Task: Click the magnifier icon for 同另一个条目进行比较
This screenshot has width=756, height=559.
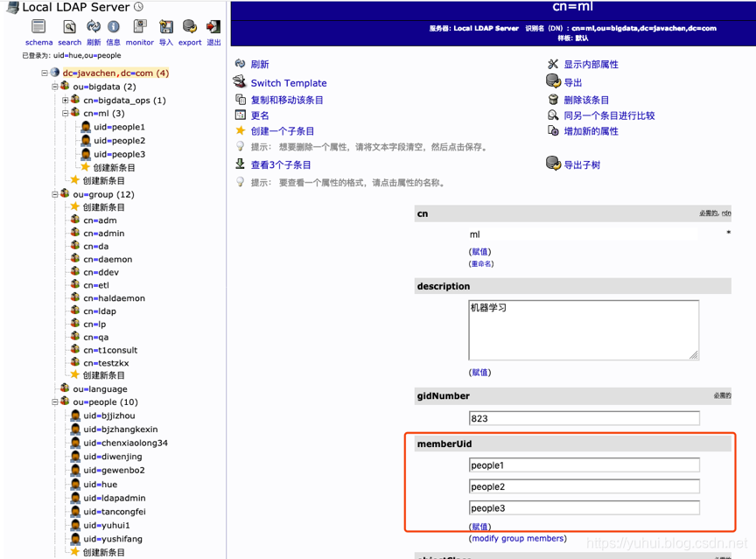Action: click(553, 115)
